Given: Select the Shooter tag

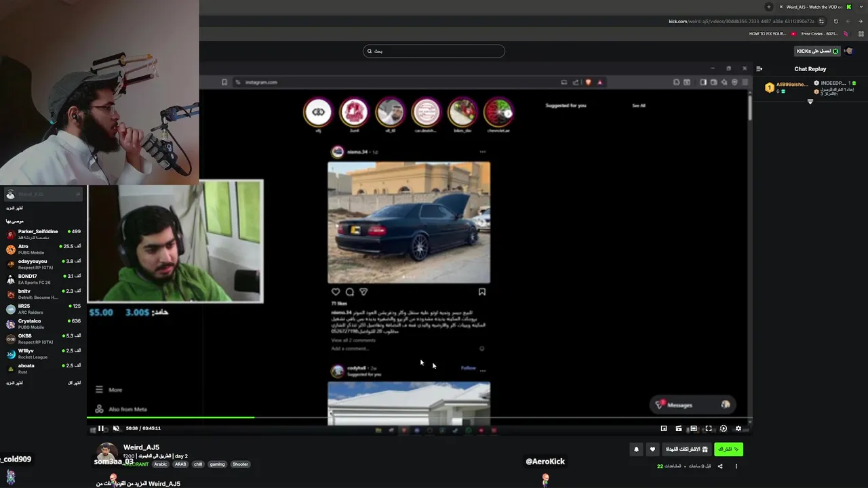Looking at the screenshot, I should coord(241,464).
